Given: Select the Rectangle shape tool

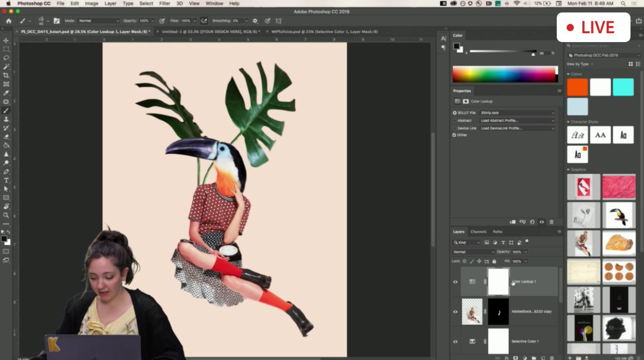Looking at the screenshot, I should click(x=6, y=198).
